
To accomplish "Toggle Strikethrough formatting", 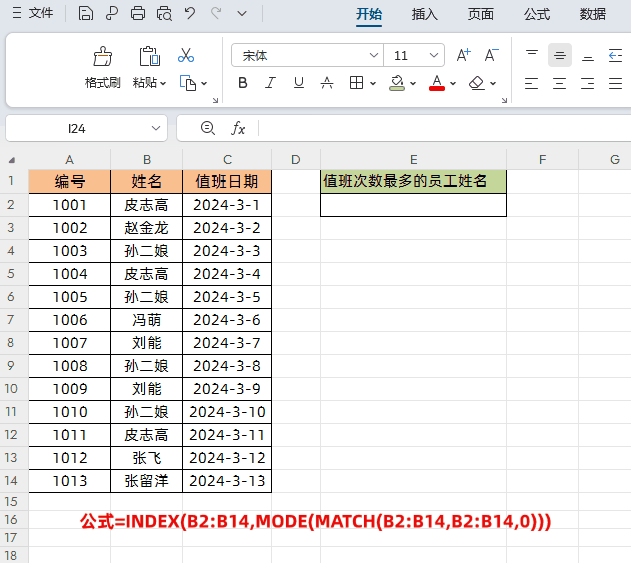I will click(327, 83).
